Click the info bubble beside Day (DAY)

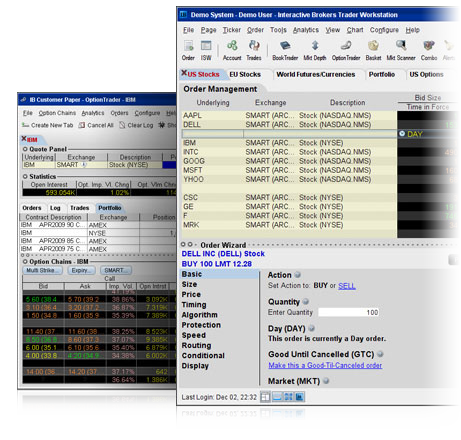[x=312, y=328]
